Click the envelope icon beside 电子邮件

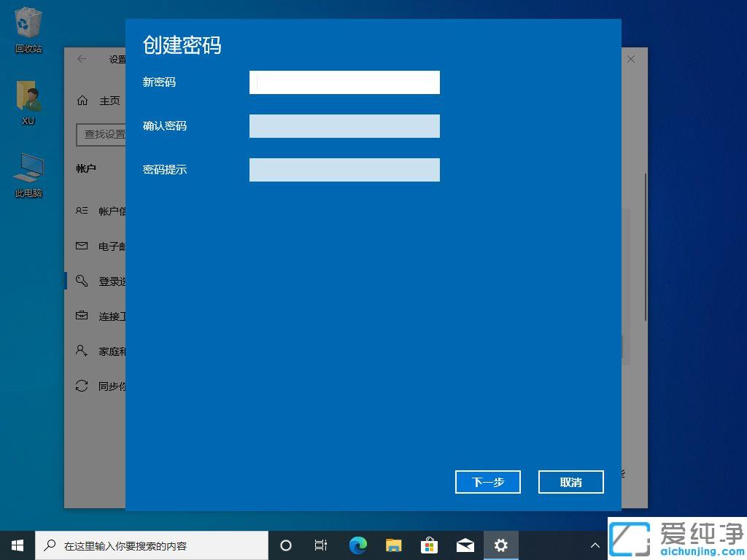[82, 246]
